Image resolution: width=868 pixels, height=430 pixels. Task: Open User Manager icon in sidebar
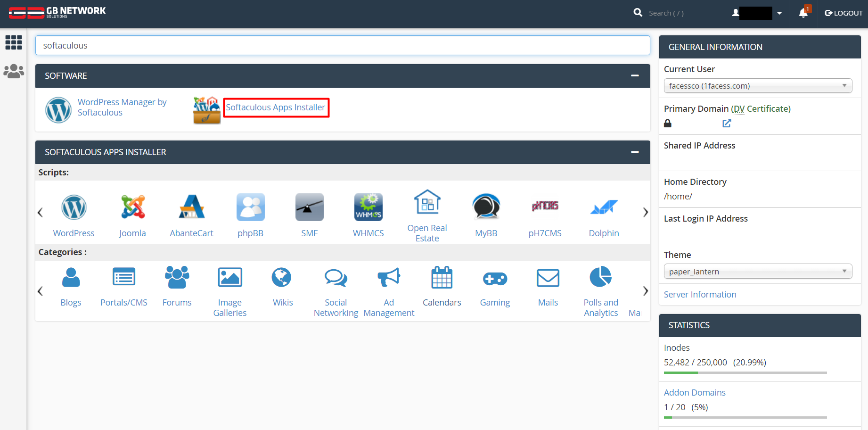[14, 71]
